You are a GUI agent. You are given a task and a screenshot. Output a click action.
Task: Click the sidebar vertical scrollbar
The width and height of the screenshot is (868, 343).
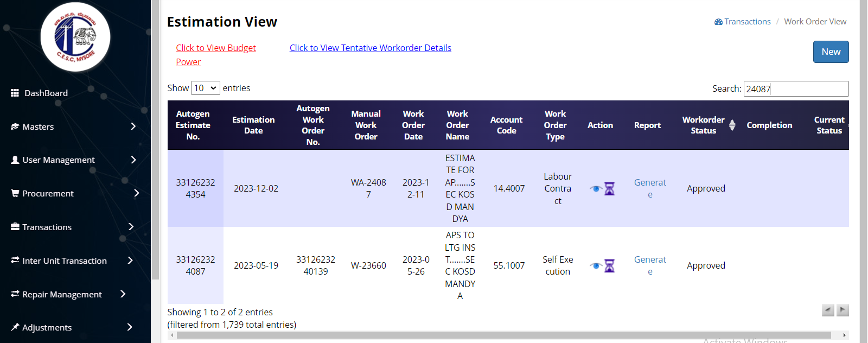coord(155,140)
